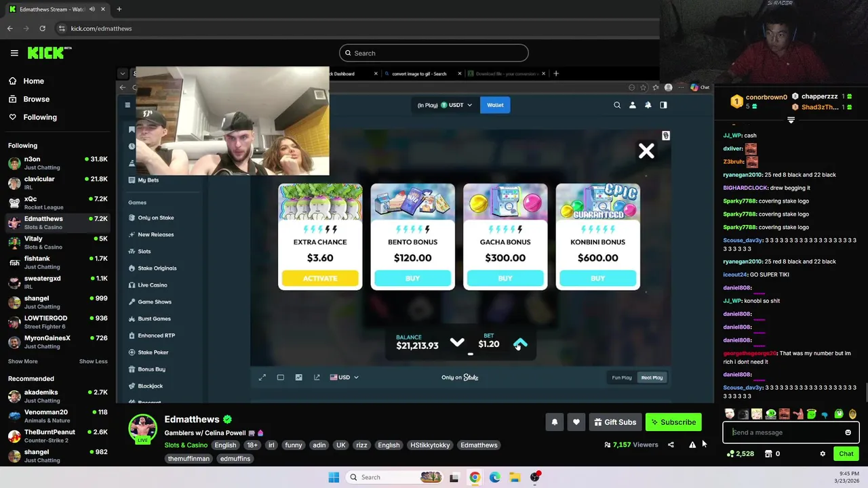Click Show Less under Following
Screen dimensions: 868x488
pyautogui.click(x=93, y=361)
